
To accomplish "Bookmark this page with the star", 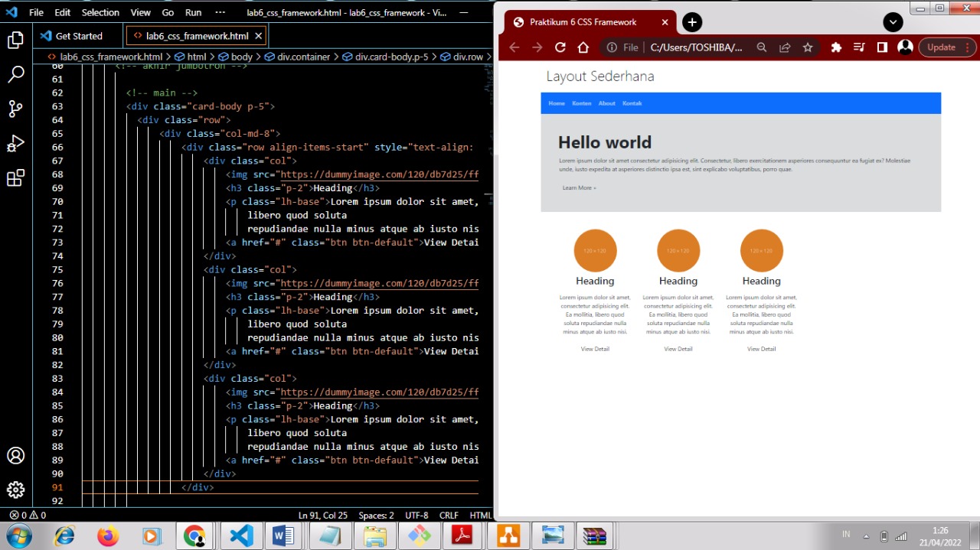I will pyautogui.click(x=808, y=47).
